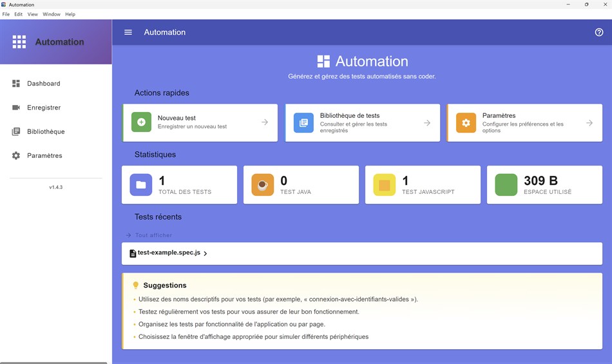Click Tout afficher link
Screen dimensions: 612x364
[153, 235]
